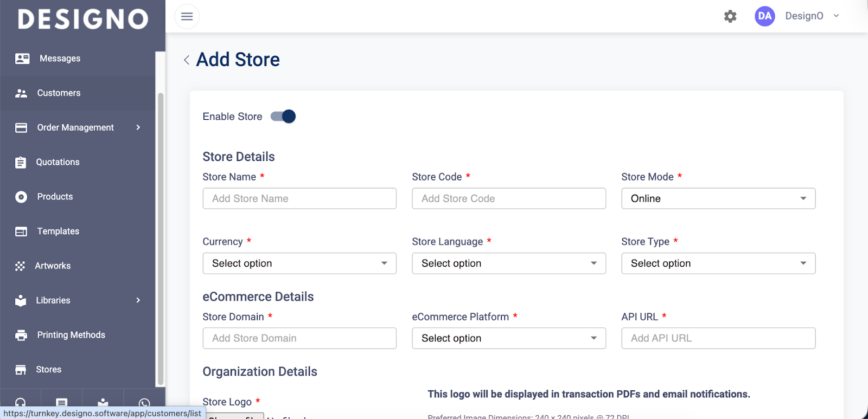The width and height of the screenshot is (868, 419).
Task: Click the Quotations clipboard icon
Action: click(x=21, y=162)
